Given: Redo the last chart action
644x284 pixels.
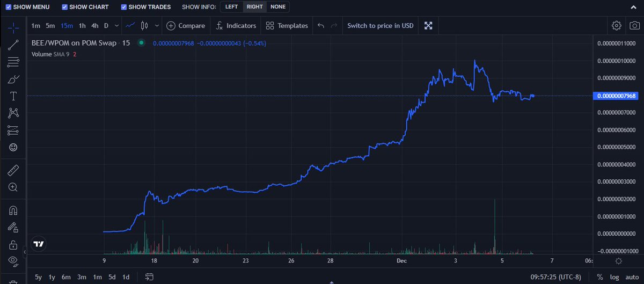Looking at the screenshot, I should pos(334,25).
